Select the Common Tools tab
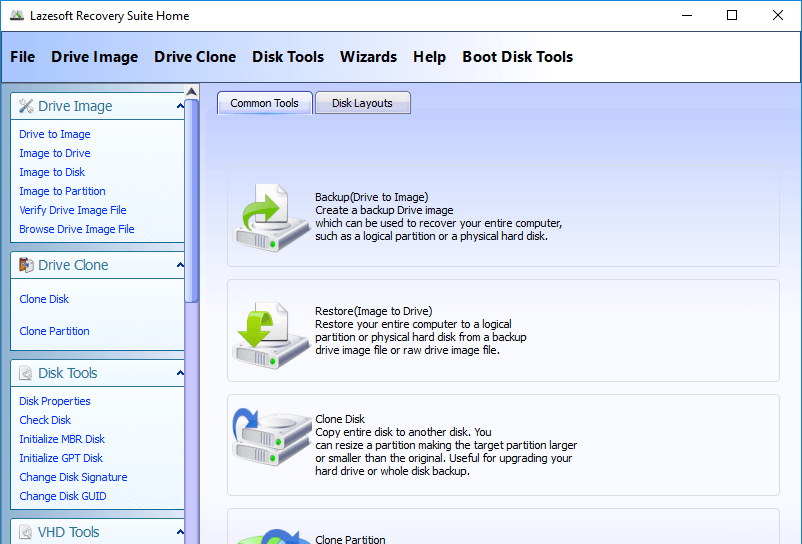The image size is (802, 544). [x=264, y=103]
